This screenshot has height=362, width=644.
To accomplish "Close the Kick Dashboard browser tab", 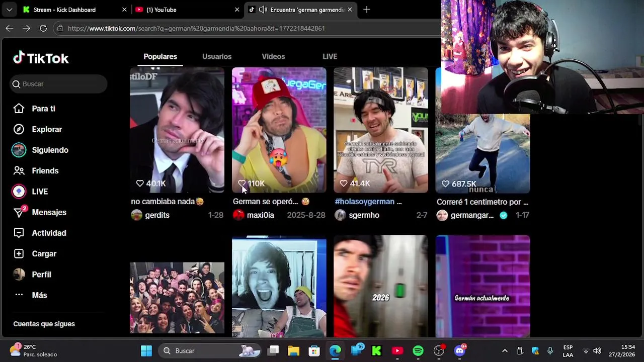I will click(x=124, y=10).
